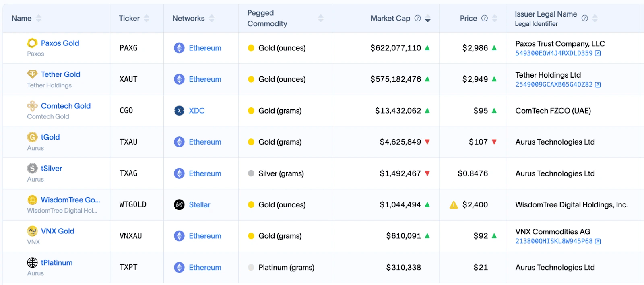Open Comtech Gold asset page
This screenshot has height=285, width=644.
click(x=66, y=106)
